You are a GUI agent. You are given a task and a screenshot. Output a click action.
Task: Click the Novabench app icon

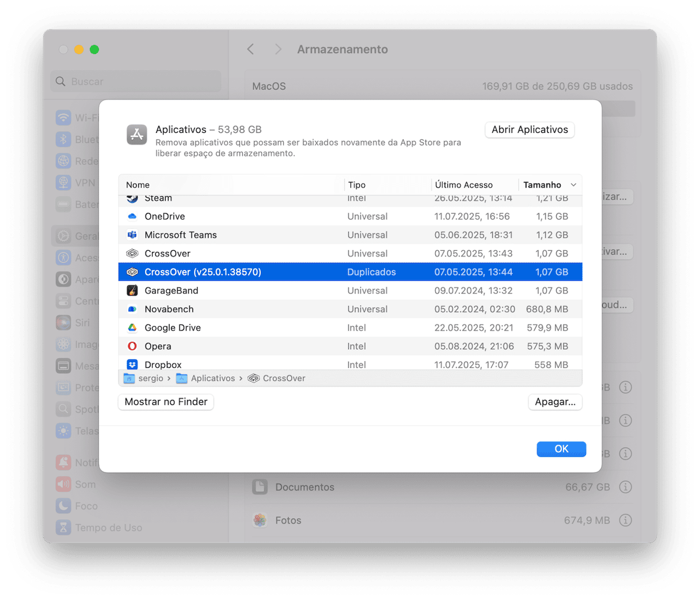tap(132, 309)
